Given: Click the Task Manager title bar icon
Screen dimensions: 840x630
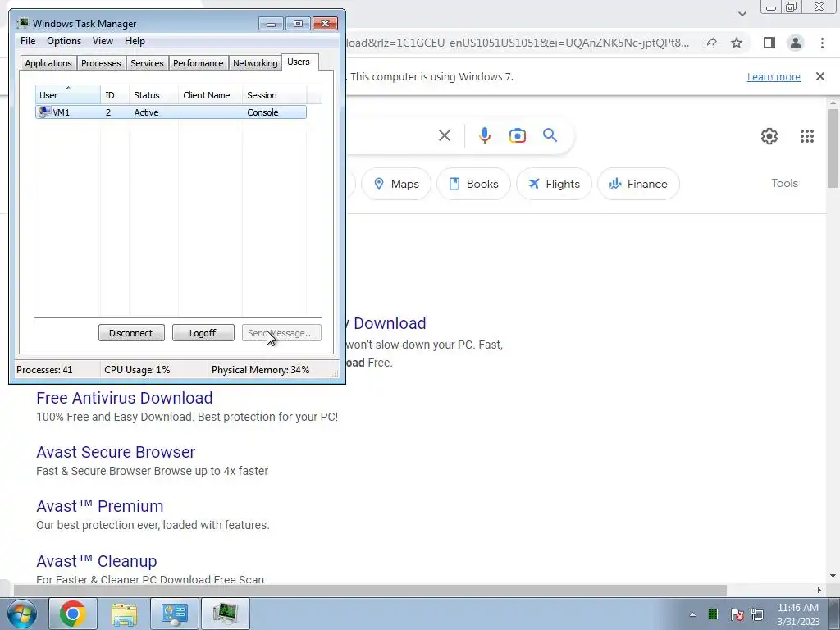Looking at the screenshot, I should click(22, 23).
